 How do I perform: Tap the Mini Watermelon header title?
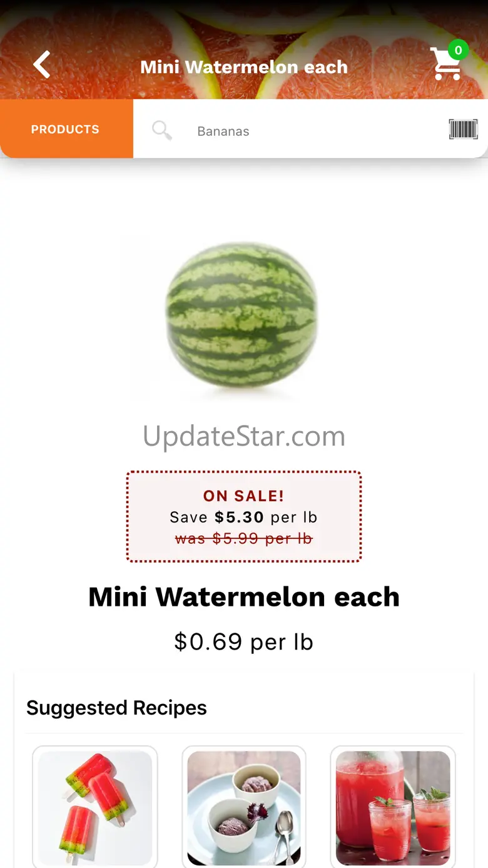[x=244, y=67]
